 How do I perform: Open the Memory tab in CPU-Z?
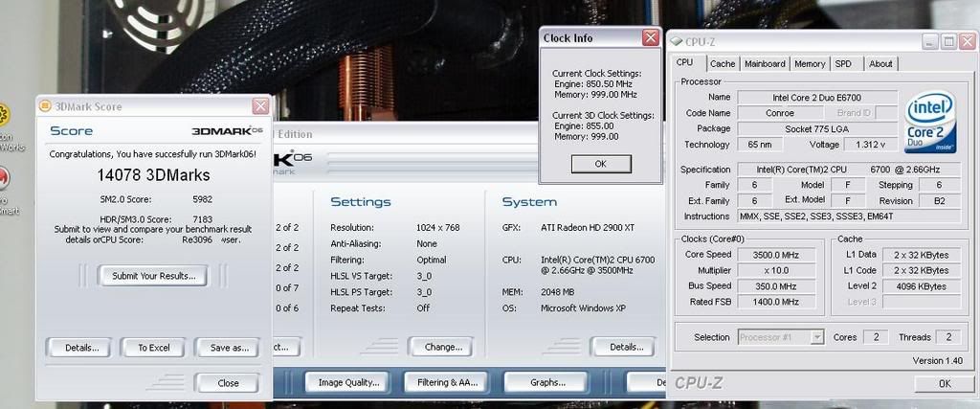point(810,64)
